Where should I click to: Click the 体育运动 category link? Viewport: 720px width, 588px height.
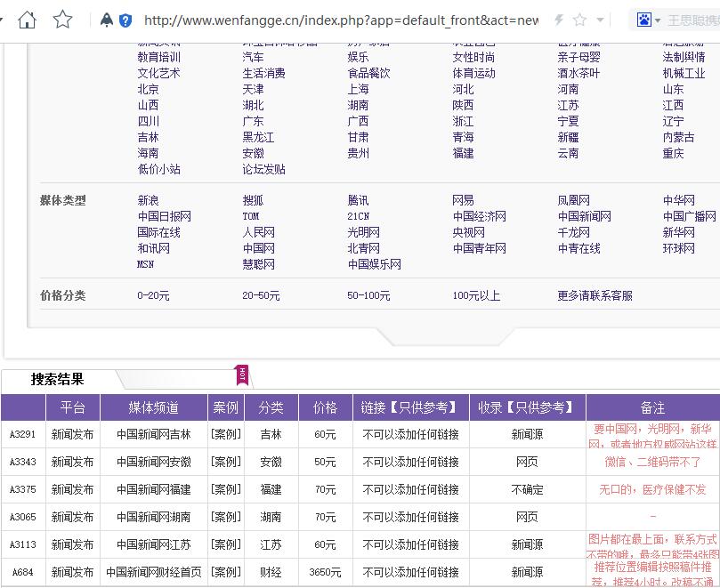pos(473,73)
